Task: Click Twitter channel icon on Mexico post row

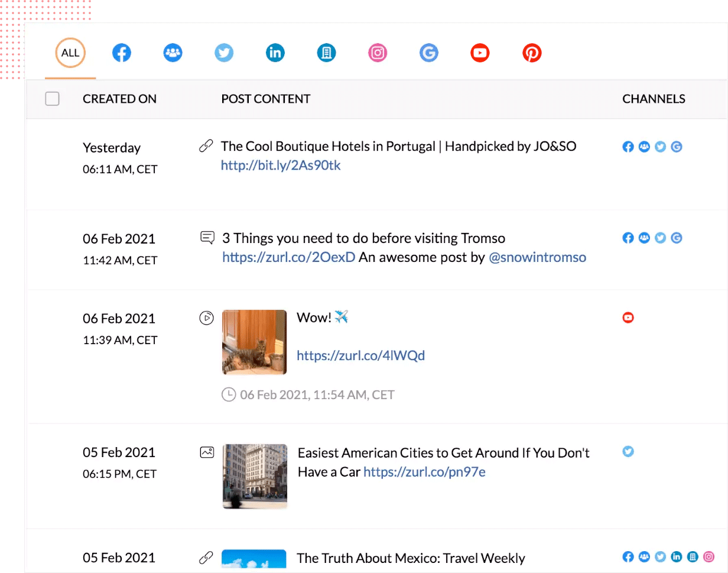Action: 661,556
